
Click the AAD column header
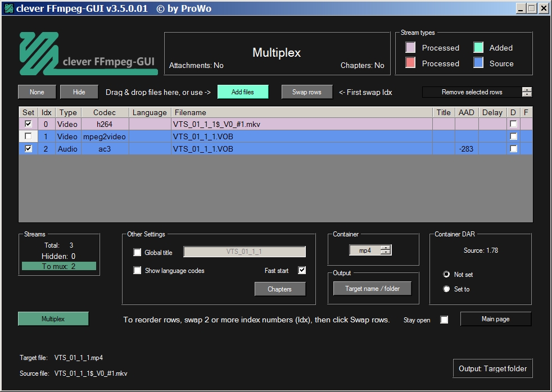point(467,112)
